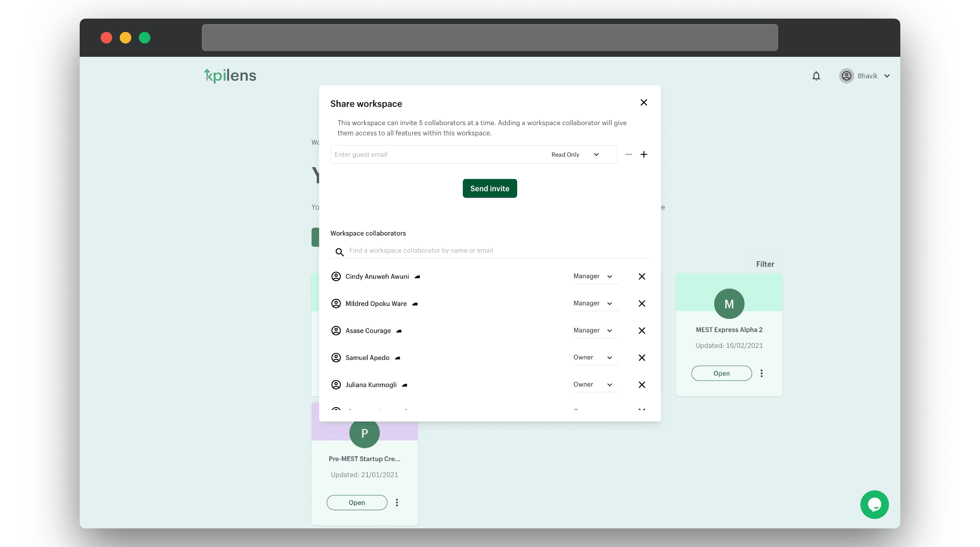Open three-dot menu for Pre-MEST Startup card
Screen dimensions: 980x547
point(396,502)
